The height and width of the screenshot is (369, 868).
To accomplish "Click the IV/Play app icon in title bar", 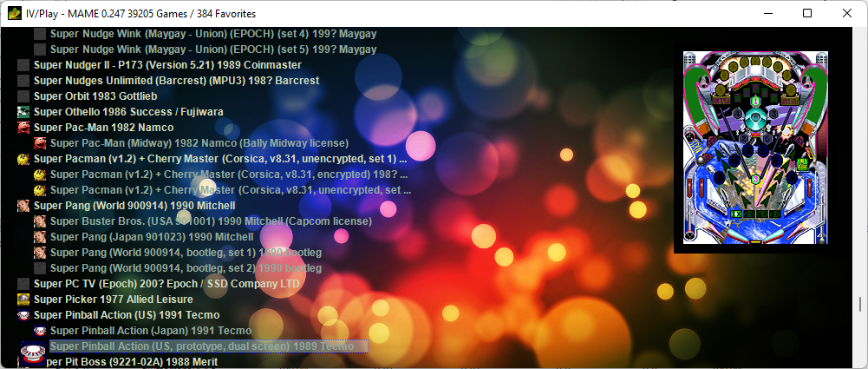I will [x=15, y=13].
